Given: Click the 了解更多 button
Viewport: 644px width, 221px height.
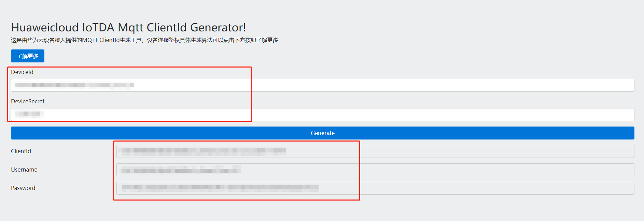Looking at the screenshot, I should (x=28, y=56).
